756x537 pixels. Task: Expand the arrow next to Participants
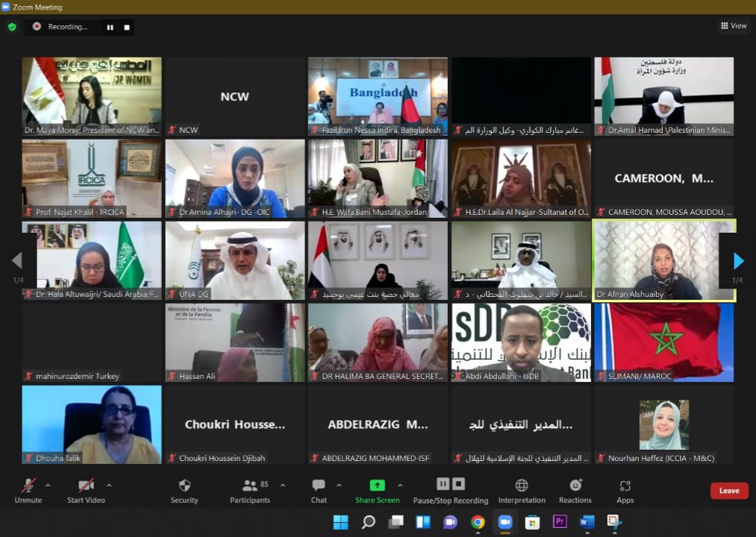(x=283, y=485)
